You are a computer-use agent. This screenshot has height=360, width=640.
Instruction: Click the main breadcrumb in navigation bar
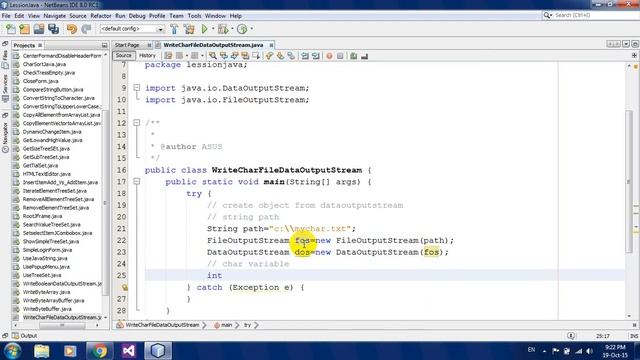pyautogui.click(x=223, y=325)
